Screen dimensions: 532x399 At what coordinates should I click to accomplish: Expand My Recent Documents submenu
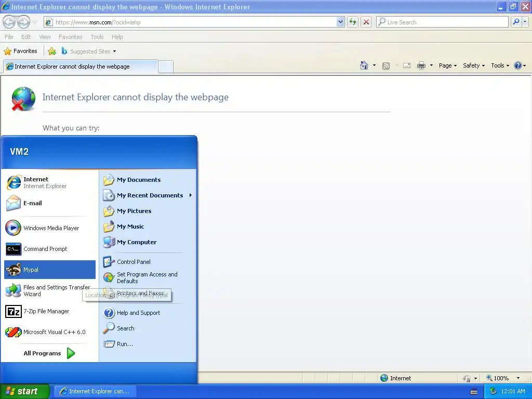click(x=148, y=195)
